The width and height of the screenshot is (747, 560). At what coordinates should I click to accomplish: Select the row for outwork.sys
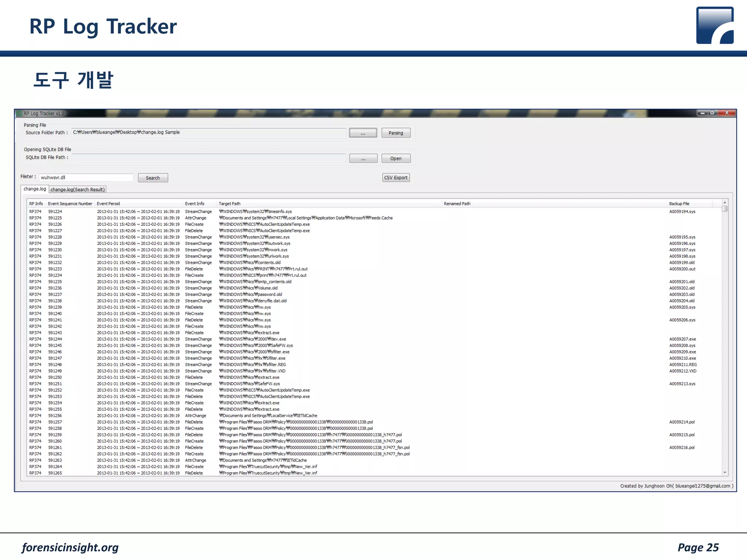(x=374, y=244)
